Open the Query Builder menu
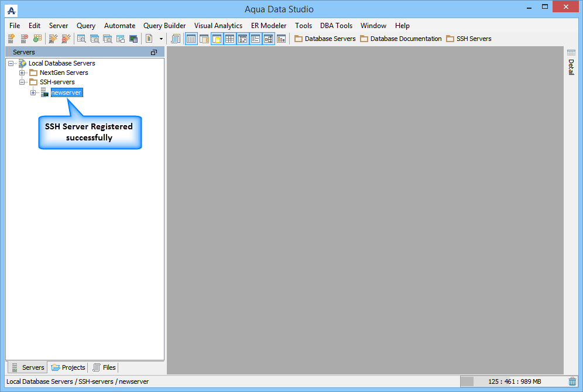Image resolution: width=583 pixels, height=392 pixels. point(164,26)
